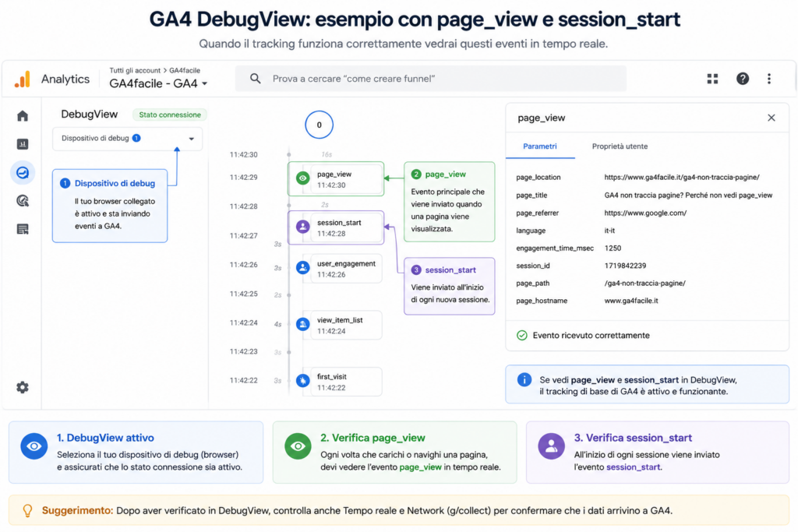Open the Google apps grid icon
The height and width of the screenshot is (532, 798).
712,79
